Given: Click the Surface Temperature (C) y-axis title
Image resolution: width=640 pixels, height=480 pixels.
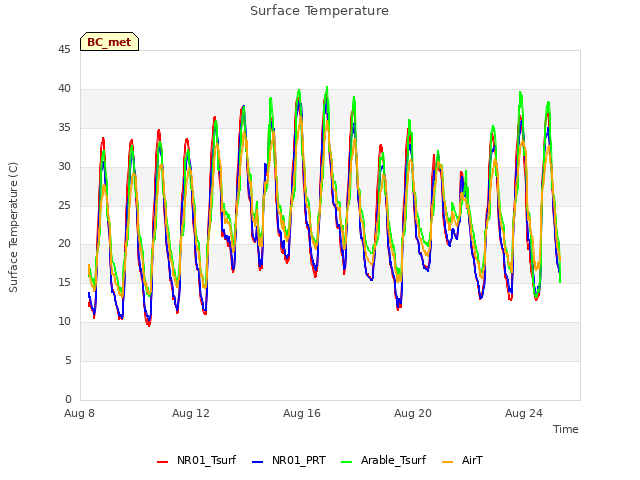Looking at the screenshot, I should pyautogui.click(x=13, y=227).
